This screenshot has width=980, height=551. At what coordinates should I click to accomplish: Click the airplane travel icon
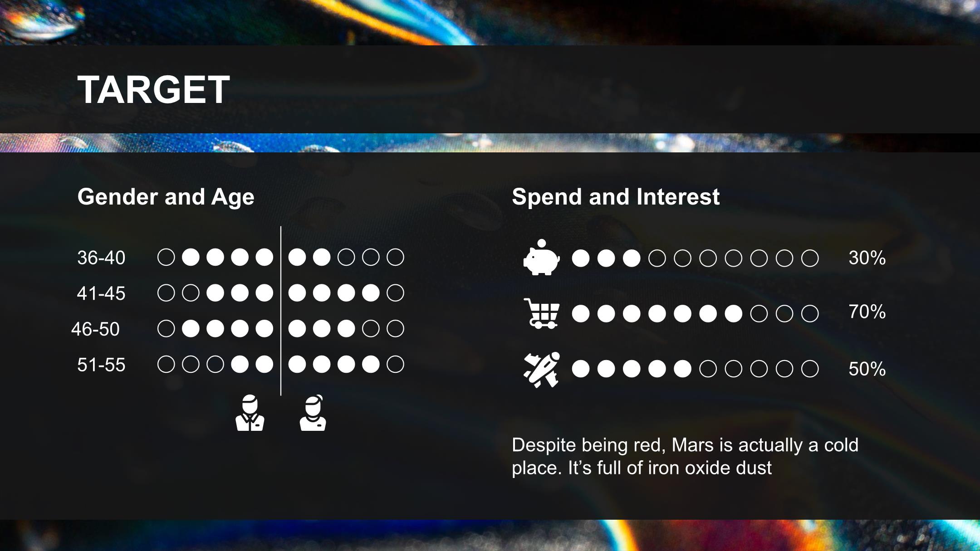coord(541,370)
